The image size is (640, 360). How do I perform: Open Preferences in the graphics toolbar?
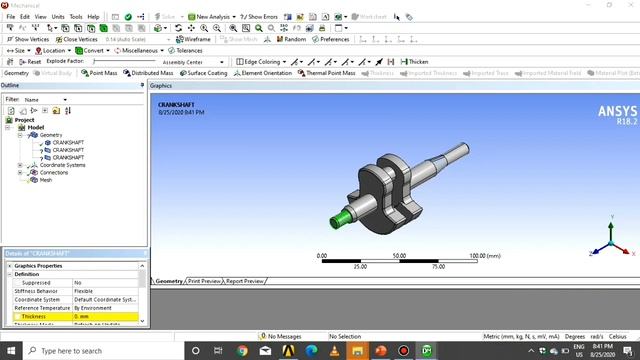[331, 39]
